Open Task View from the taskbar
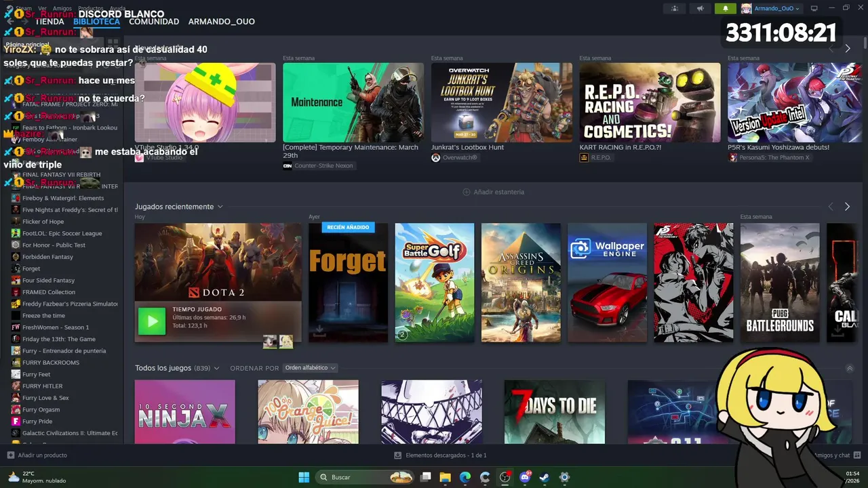The height and width of the screenshot is (488, 868). click(x=425, y=477)
